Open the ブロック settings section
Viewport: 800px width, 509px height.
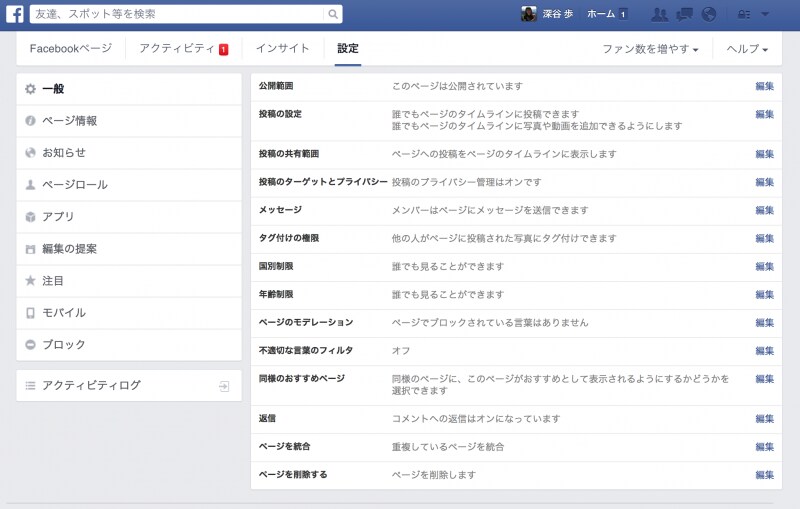tap(129, 345)
